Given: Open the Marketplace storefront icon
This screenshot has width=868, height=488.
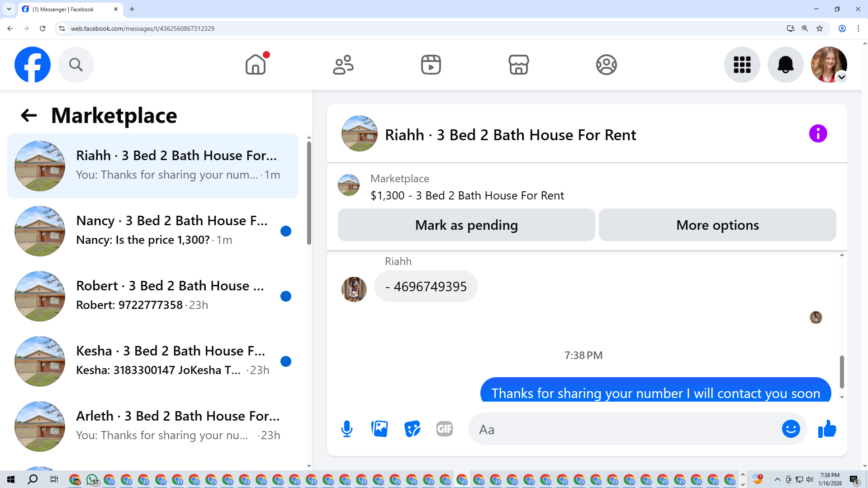Looking at the screenshot, I should coord(519,65).
